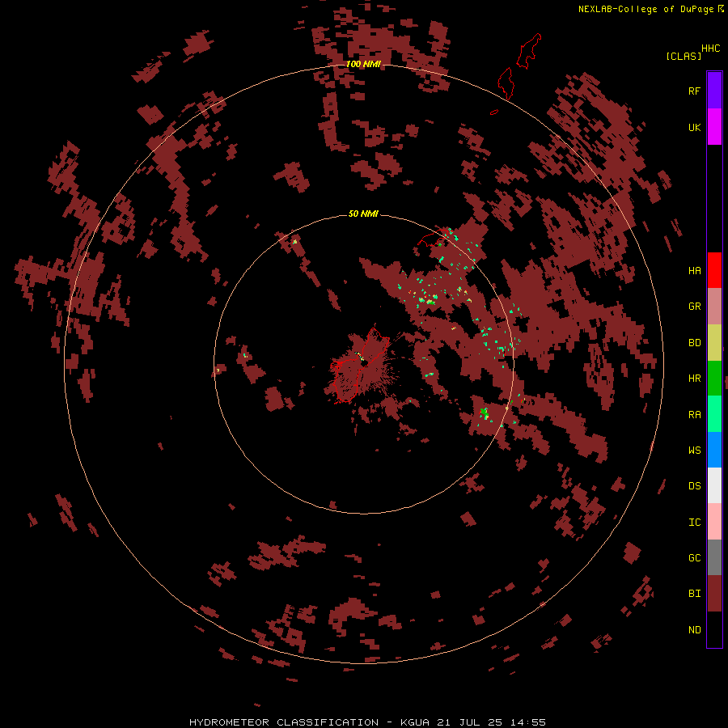The height and width of the screenshot is (728, 728).
Task: Click the RA legend label
Action: tap(694, 415)
